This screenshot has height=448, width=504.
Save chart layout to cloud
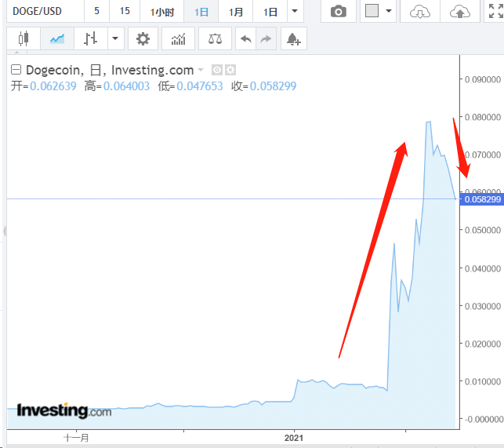pos(460,12)
